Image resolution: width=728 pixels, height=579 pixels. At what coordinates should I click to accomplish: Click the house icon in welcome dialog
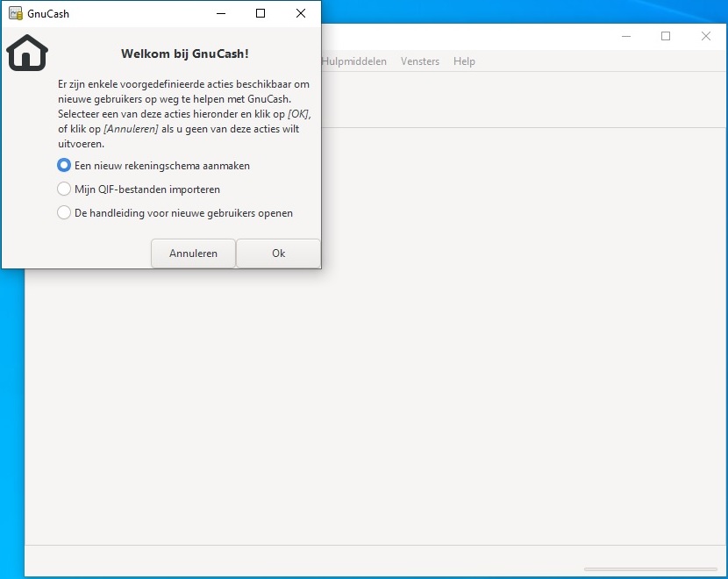[27, 53]
